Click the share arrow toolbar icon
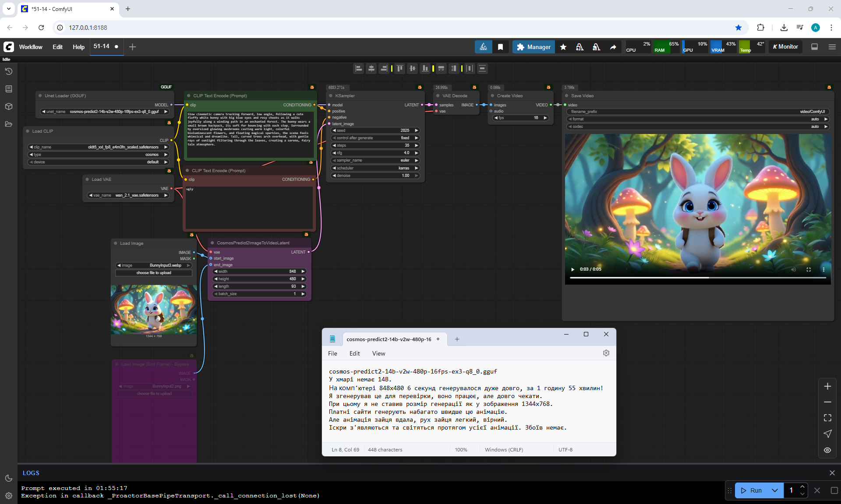The width and height of the screenshot is (841, 504). (x=613, y=47)
